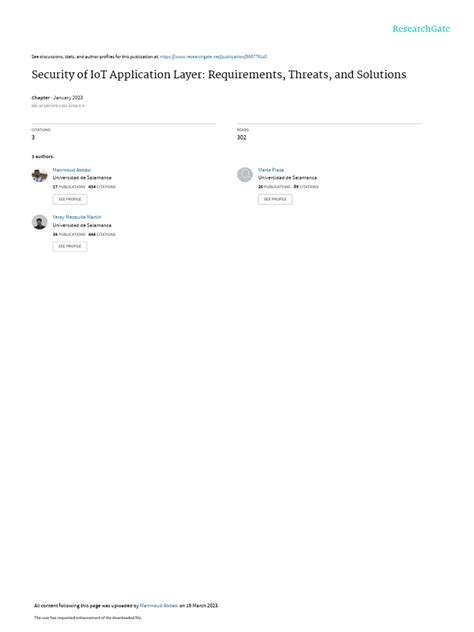Image resolution: width=474 pixels, height=632 pixels.
Task: Click the 434 citations stat for Mahmoud Abbasi
Action: pos(102,187)
